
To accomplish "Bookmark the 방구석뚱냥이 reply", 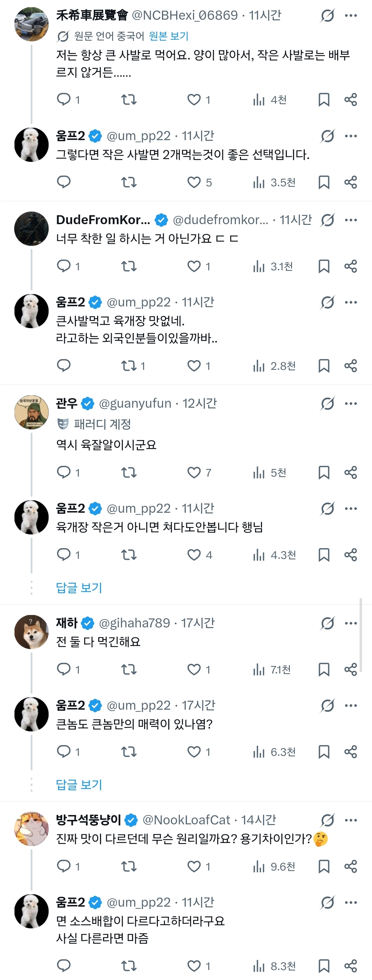I will tap(324, 867).
